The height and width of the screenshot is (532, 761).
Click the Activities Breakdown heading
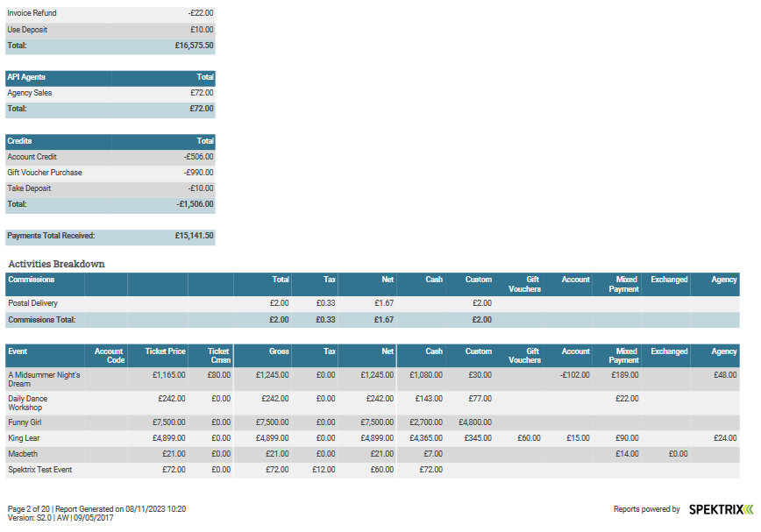(56, 264)
